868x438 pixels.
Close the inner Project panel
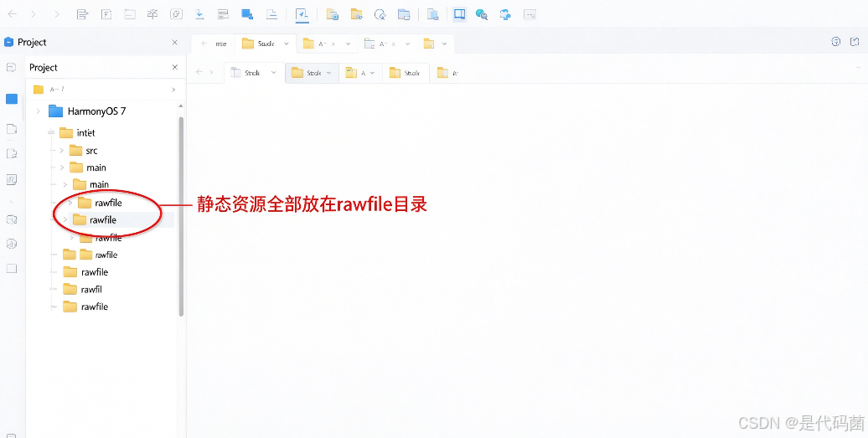(x=175, y=68)
